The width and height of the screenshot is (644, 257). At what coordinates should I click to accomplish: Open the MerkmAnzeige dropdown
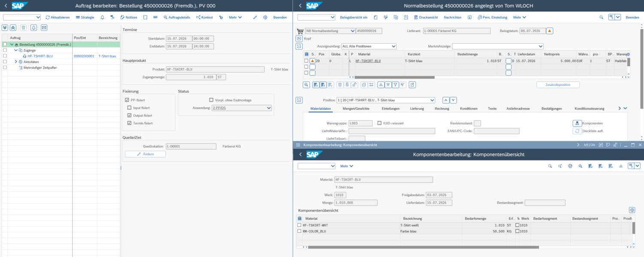(498, 46)
